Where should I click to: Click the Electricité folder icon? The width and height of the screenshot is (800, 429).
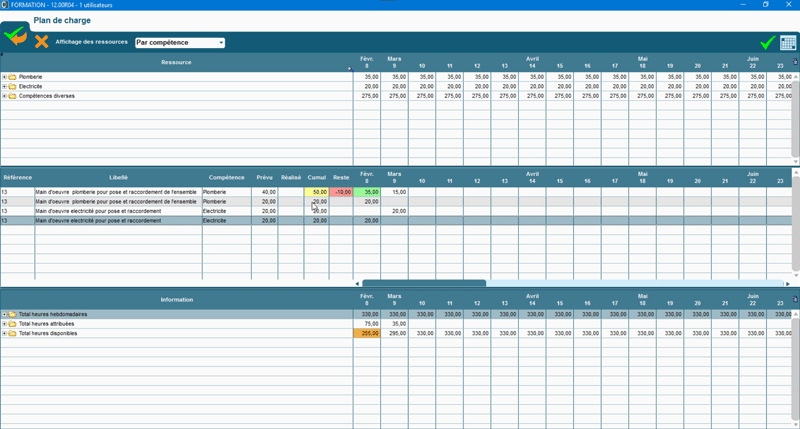coord(13,87)
